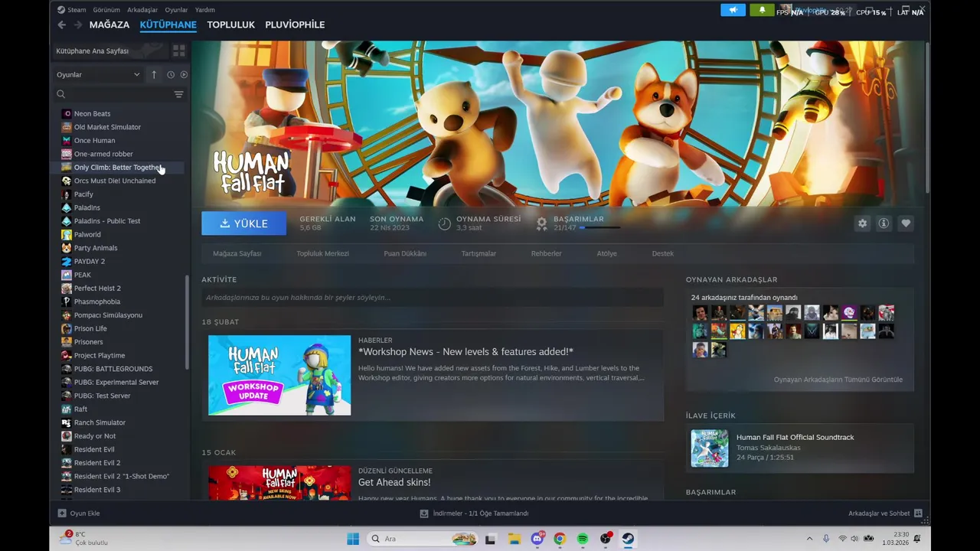Viewport: 980px width, 551px height.
Task: Open the Neon Beats game icon
Action: click(67, 113)
